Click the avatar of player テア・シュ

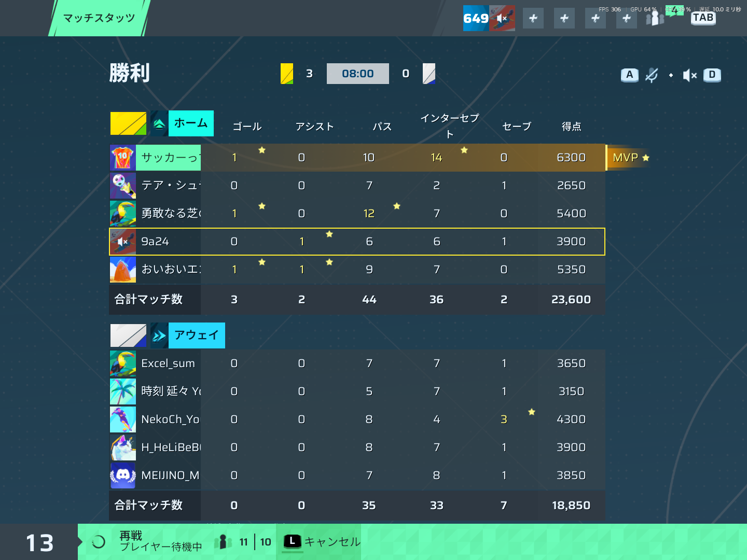click(x=123, y=186)
